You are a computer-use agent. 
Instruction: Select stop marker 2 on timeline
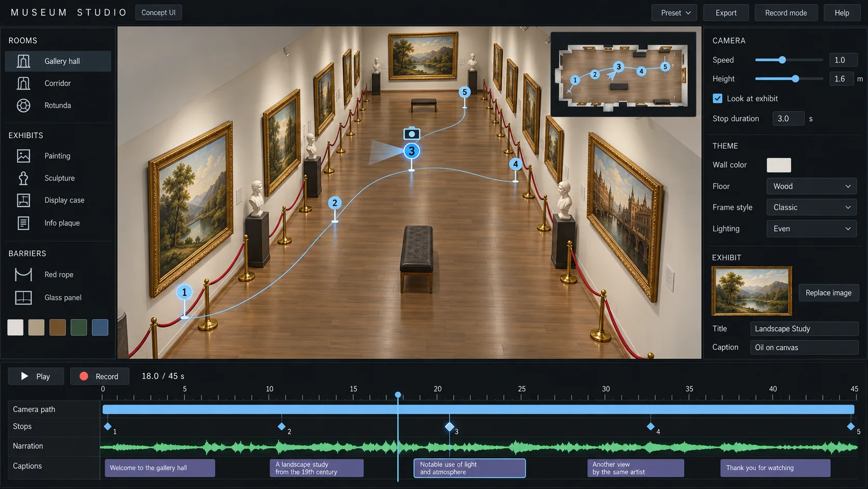pos(281,426)
